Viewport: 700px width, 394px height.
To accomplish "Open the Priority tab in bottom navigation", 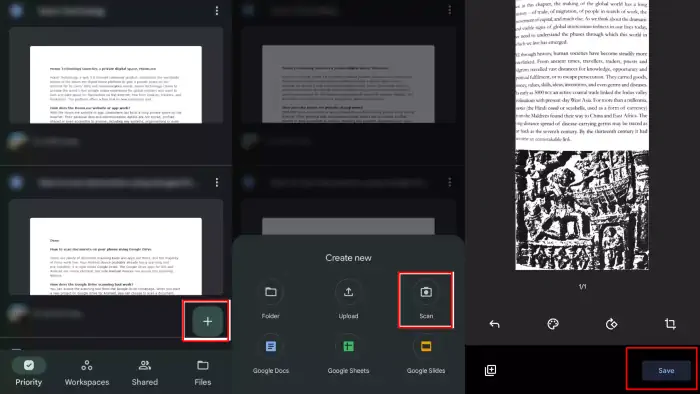I will pyautogui.click(x=29, y=373).
